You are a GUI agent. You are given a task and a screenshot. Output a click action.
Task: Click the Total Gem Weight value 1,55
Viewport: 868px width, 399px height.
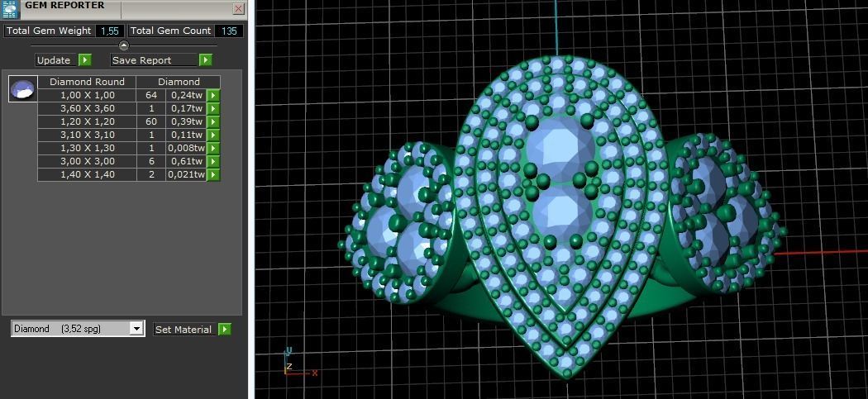pyautogui.click(x=110, y=31)
